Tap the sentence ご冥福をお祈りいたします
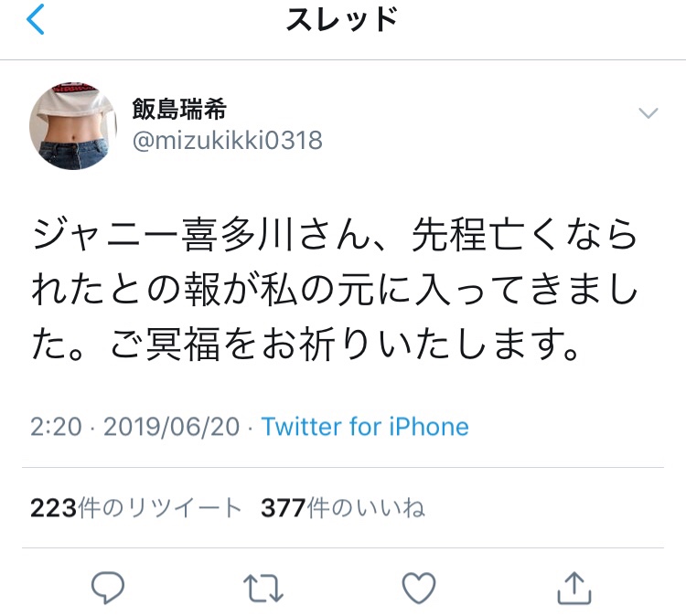This screenshot has height=616, width=686. [335, 345]
